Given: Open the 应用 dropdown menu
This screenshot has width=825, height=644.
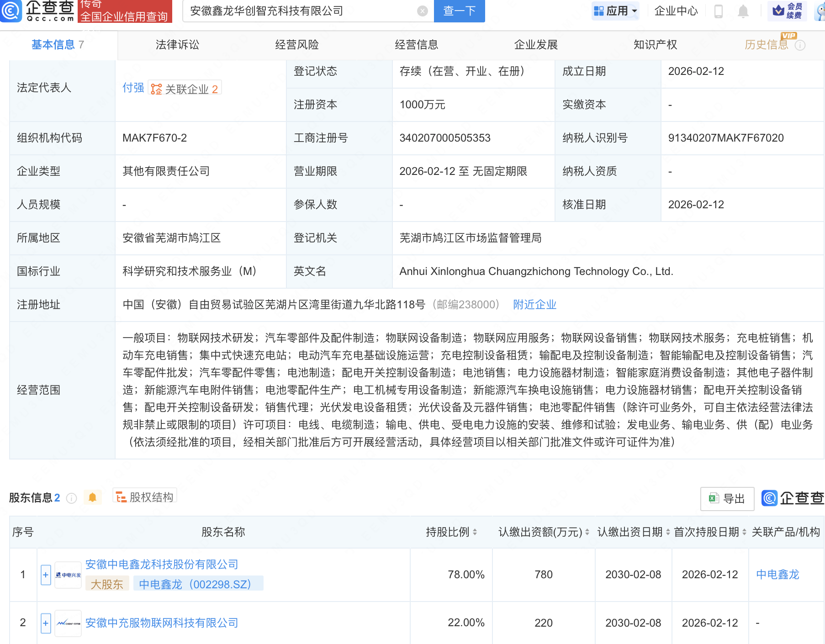Looking at the screenshot, I should coord(615,11).
